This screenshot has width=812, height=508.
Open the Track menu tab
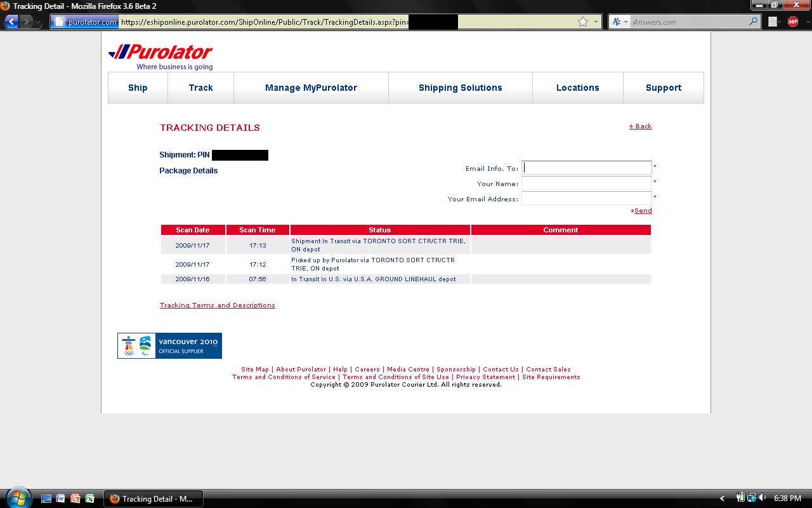pos(200,88)
